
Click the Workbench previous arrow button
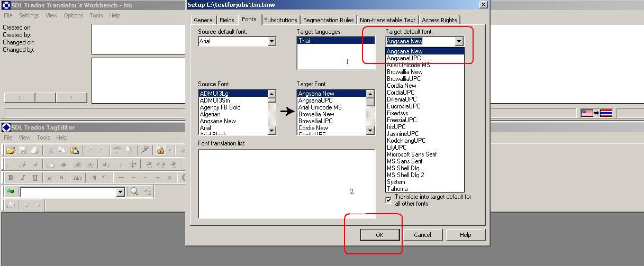tap(20, 98)
